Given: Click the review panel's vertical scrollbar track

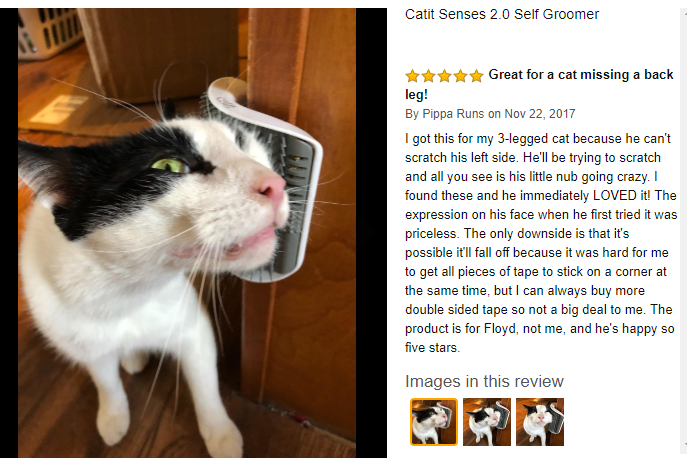Looking at the screenshot, I should 684,229.
